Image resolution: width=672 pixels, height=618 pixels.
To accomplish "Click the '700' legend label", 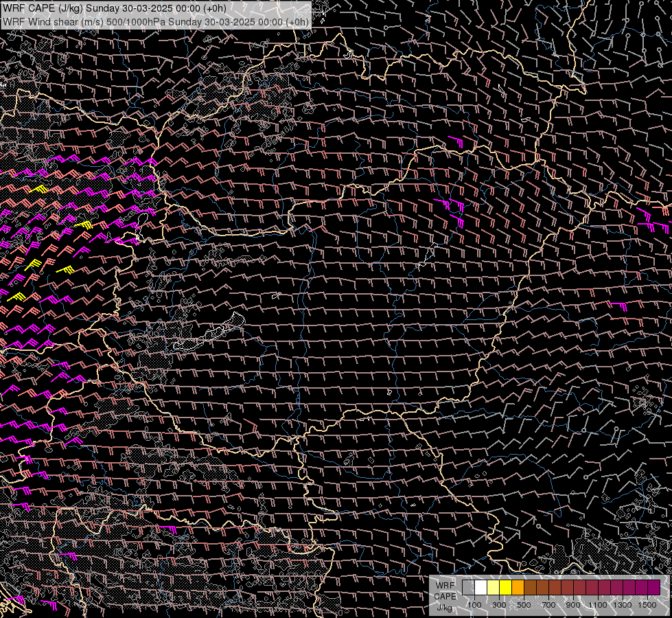I will click(x=548, y=605).
